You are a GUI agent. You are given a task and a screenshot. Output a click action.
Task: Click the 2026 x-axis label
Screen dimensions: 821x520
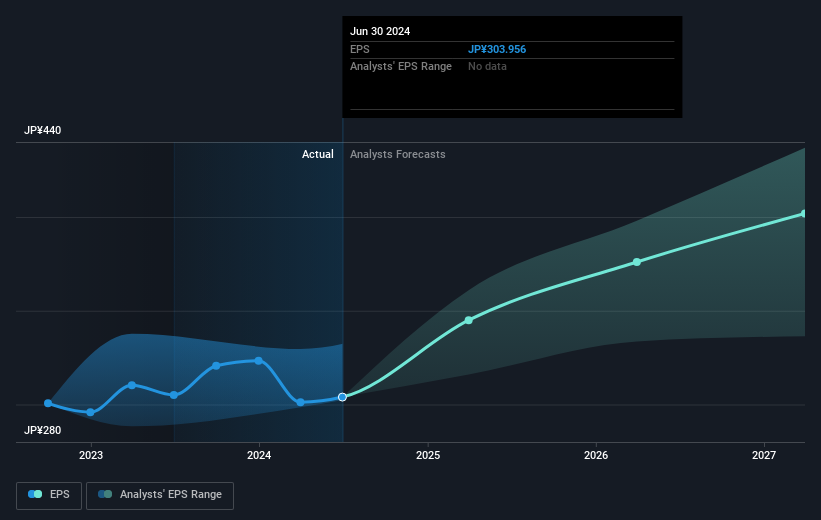click(x=596, y=455)
